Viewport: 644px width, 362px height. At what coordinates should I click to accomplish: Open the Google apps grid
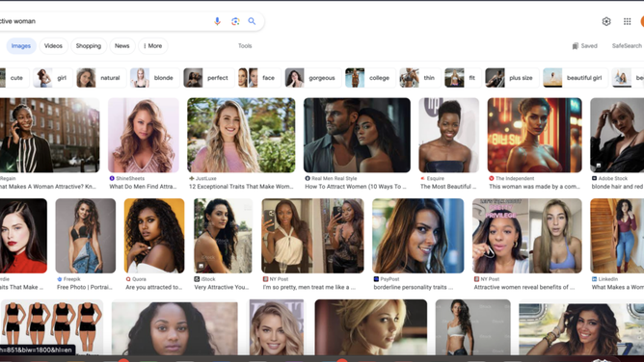point(627,21)
